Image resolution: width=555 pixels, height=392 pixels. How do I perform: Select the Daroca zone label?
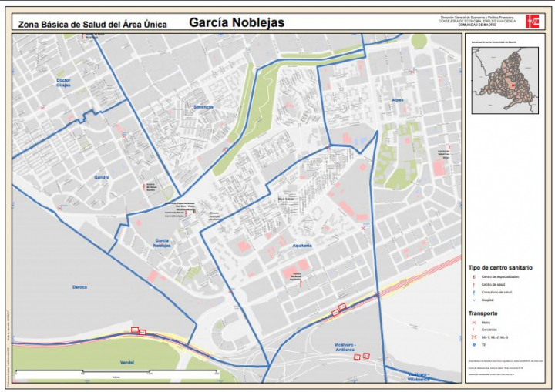tap(79, 287)
